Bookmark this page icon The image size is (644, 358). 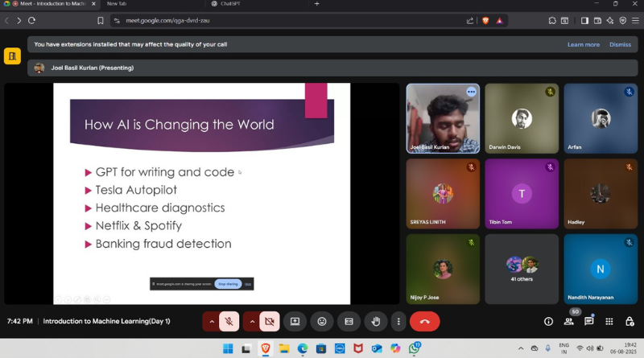[100, 21]
